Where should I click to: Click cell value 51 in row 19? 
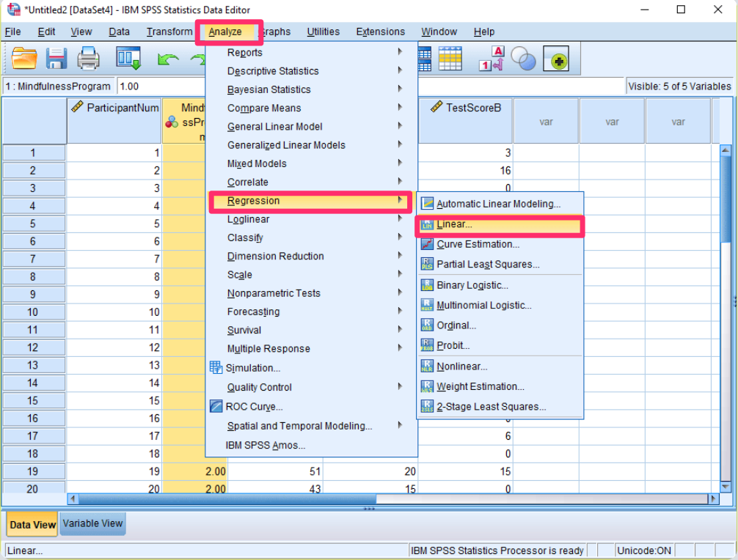click(x=275, y=471)
